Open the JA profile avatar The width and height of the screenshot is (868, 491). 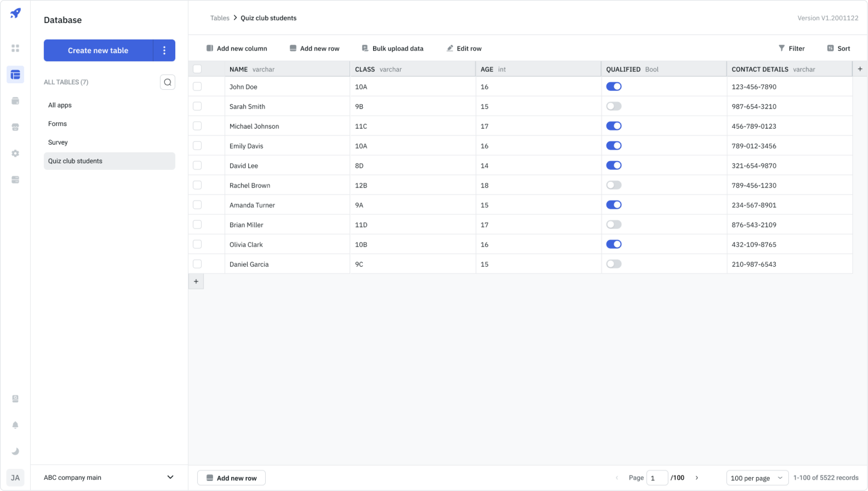pyautogui.click(x=15, y=477)
